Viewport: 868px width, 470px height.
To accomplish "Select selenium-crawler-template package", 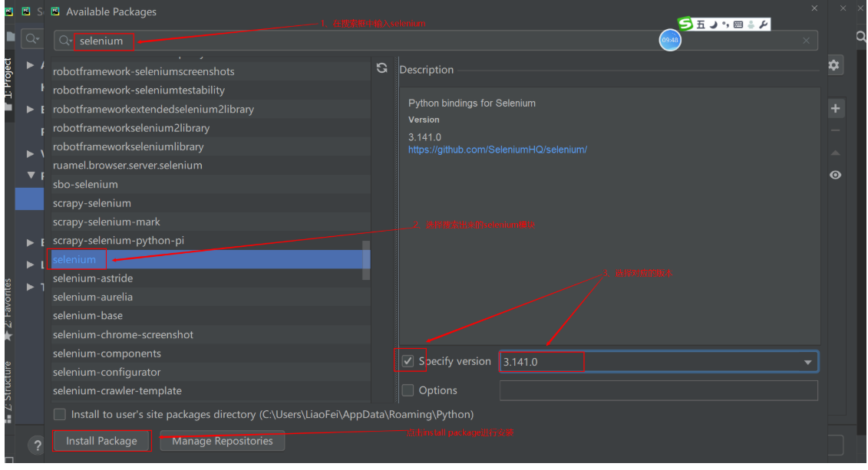I will point(211,391).
